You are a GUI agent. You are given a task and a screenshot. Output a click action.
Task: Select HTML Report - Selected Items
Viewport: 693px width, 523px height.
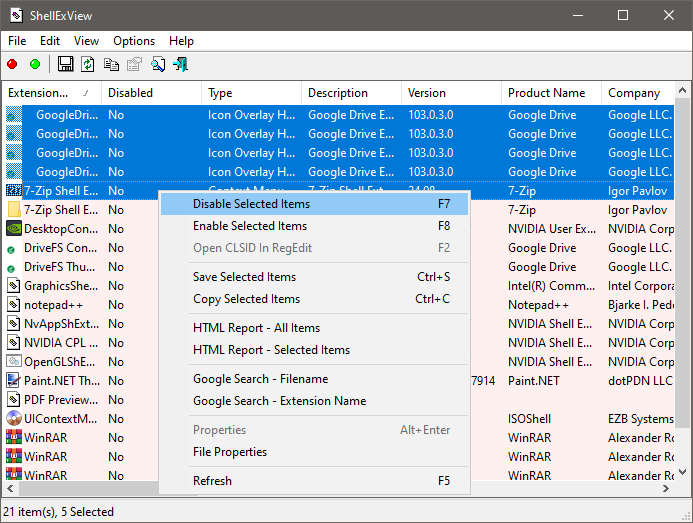tap(314, 350)
